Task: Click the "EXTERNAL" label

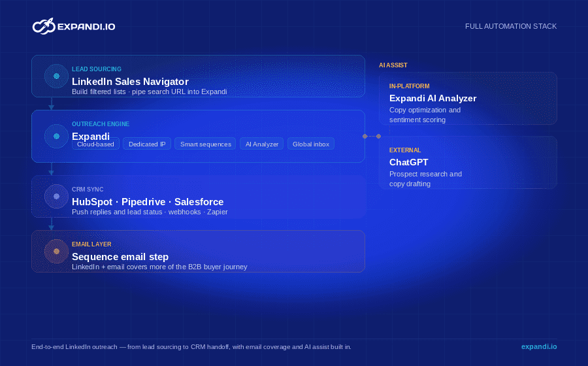Action: [405, 150]
